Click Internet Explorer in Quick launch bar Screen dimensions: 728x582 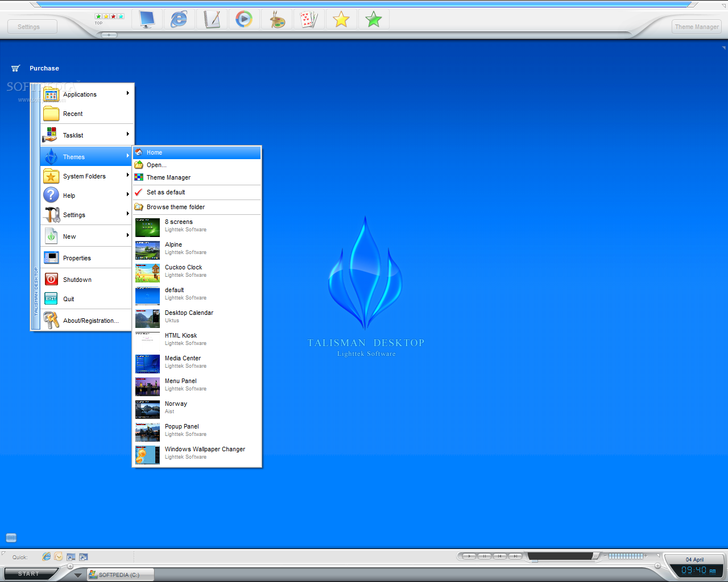47,557
